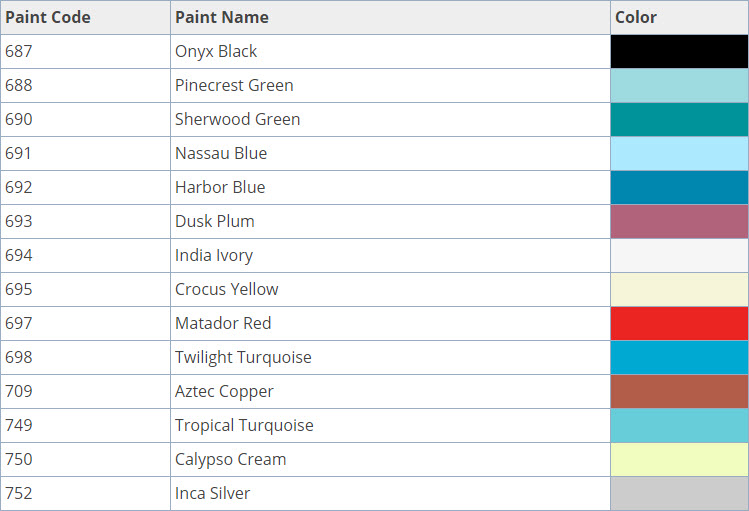Select the Harbor Blue color swatch
Screen dimensions: 749x511
point(679,188)
